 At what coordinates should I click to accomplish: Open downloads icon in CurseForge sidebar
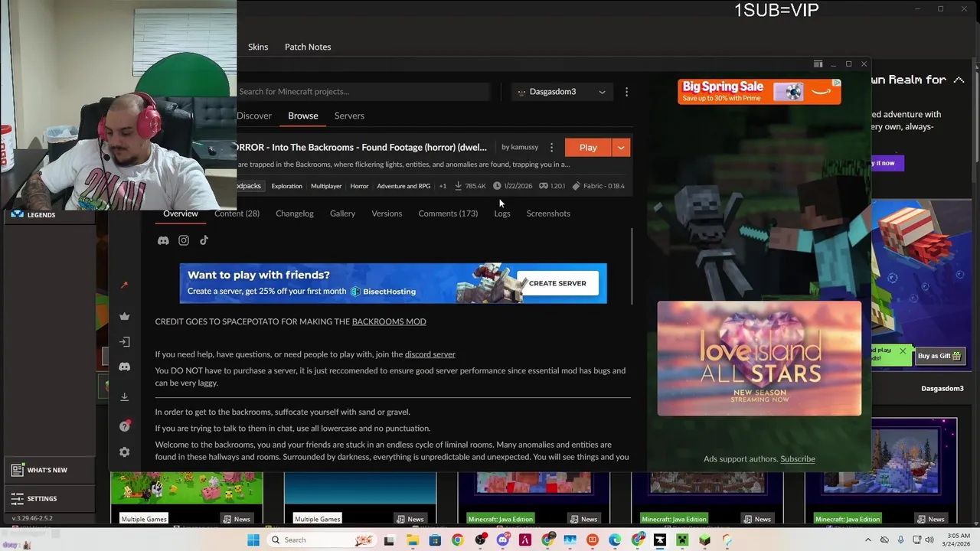pyautogui.click(x=125, y=396)
